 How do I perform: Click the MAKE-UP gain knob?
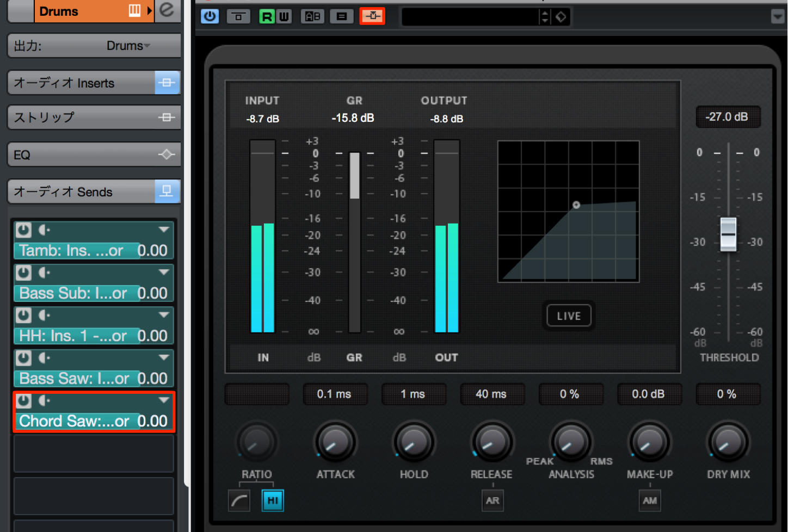649,442
